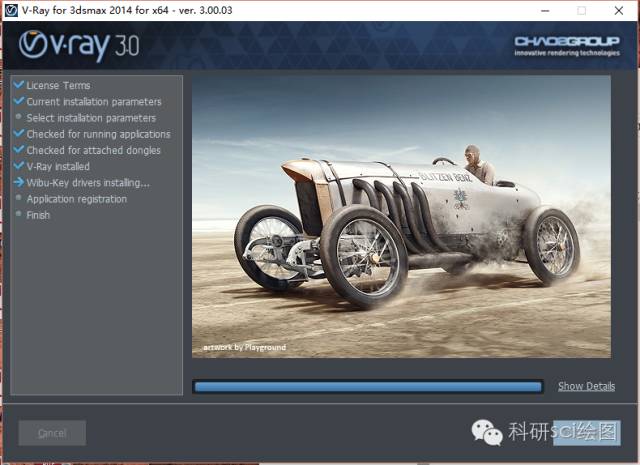Select the License Terms step
This screenshot has height=465, width=640.
[58, 85]
